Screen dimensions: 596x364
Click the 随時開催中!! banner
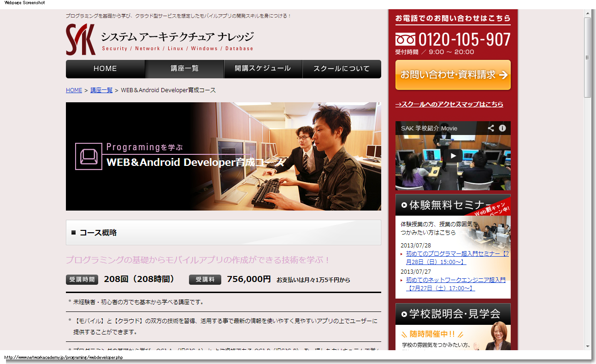[432, 334]
